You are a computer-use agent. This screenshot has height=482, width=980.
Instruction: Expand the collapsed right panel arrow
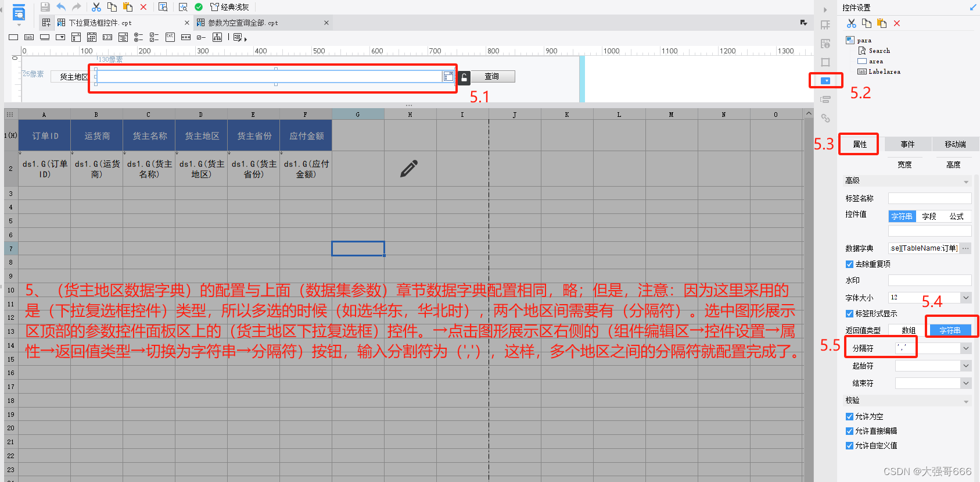[x=825, y=9]
